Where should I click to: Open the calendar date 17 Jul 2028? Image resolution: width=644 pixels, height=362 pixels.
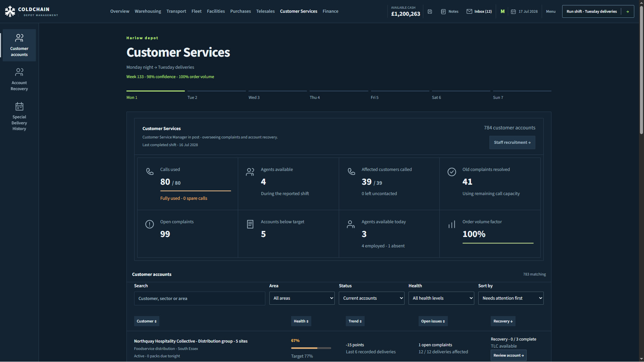coord(524,11)
